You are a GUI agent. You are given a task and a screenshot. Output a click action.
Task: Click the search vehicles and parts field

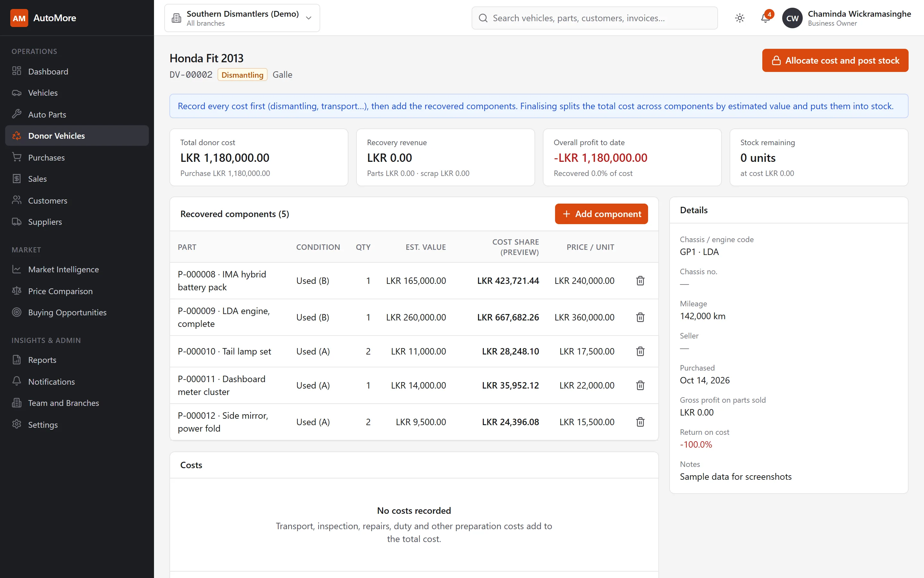pyautogui.click(x=595, y=18)
